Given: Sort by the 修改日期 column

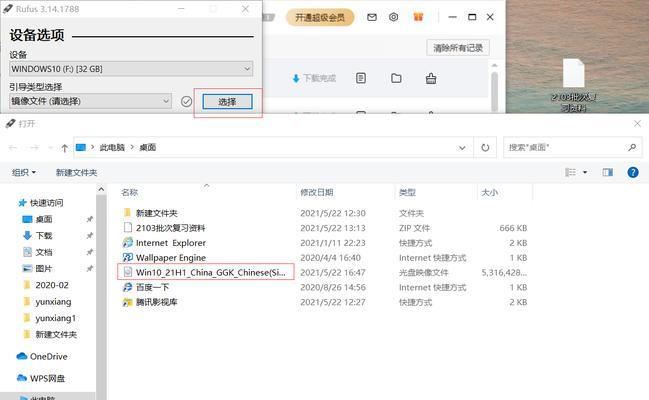Looking at the screenshot, I should (x=317, y=192).
